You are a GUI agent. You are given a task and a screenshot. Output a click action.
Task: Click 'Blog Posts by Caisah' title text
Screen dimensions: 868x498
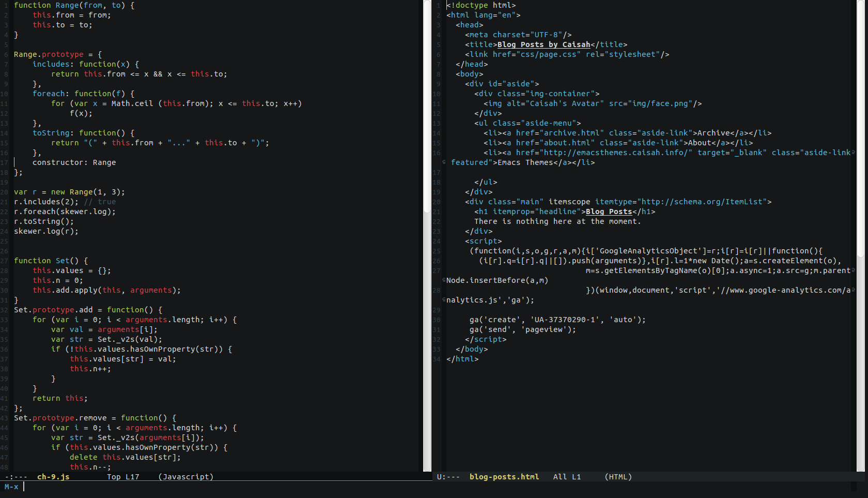pos(544,44)
